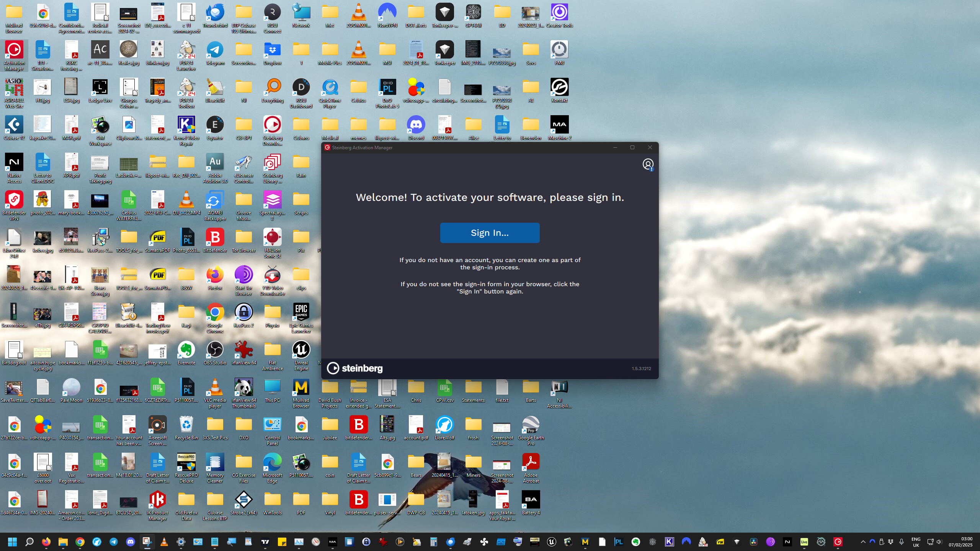The image size is (980, 551).
Task: Select the BleachBit desktop icon
Action: tap(215, 91)
